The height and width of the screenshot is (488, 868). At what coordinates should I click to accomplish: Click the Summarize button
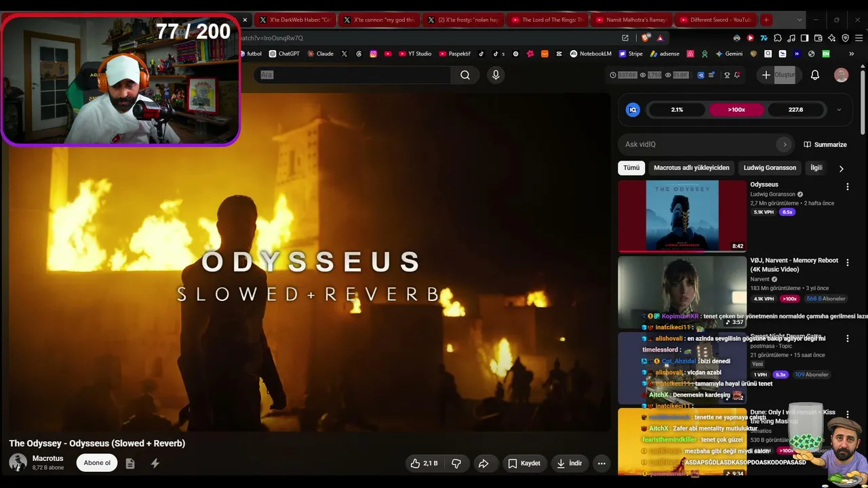pos(825,144)
